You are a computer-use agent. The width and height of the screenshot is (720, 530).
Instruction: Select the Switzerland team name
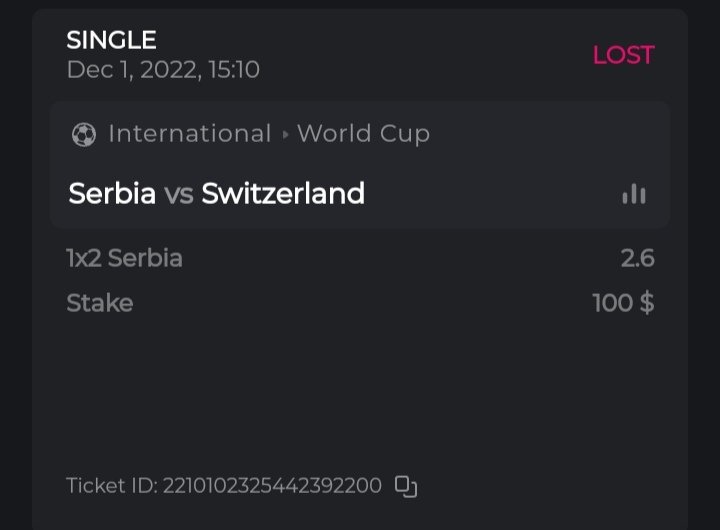[283, 193]
